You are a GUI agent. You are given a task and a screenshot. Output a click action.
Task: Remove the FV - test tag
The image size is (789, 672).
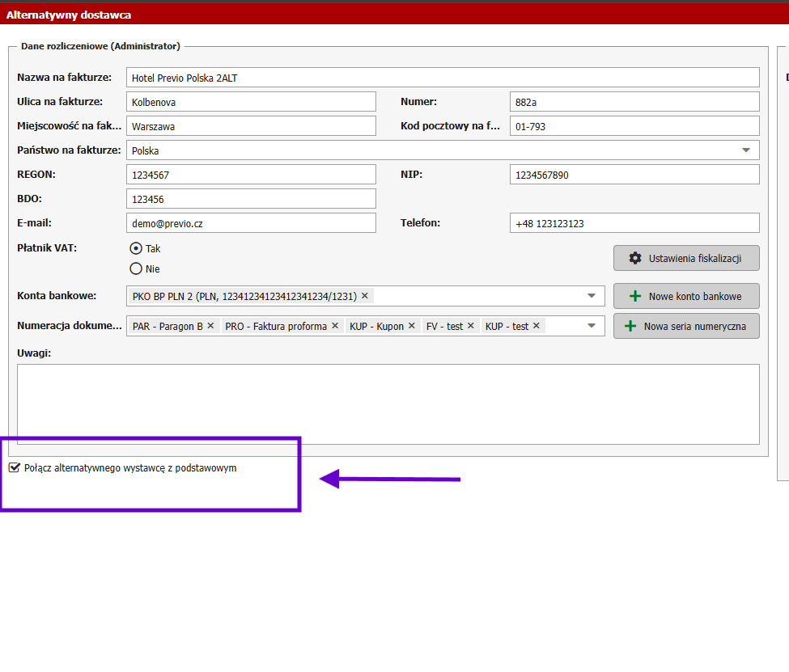[x=471, y=326]
